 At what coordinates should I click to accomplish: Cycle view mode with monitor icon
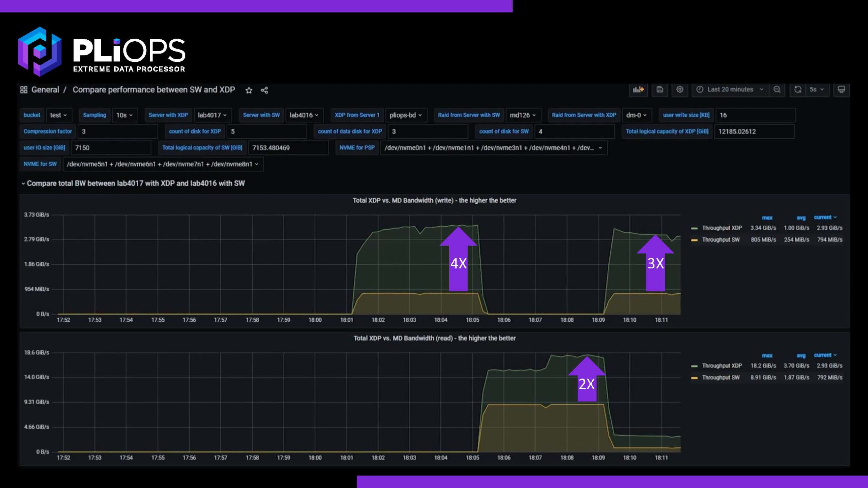[x=841, y=89]
